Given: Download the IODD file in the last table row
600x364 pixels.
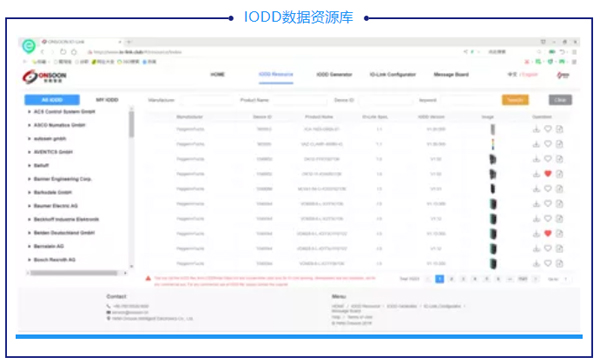Looking at the screenshot, I should pyautogui.click(x=536, y=263).
